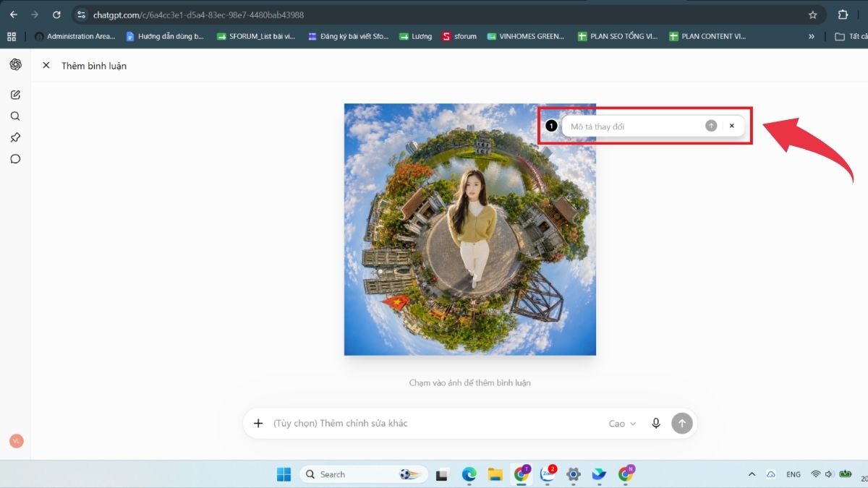Open the VL user profile avatar
The width and height of the screenshot is (868, 488).
[16, 441]
